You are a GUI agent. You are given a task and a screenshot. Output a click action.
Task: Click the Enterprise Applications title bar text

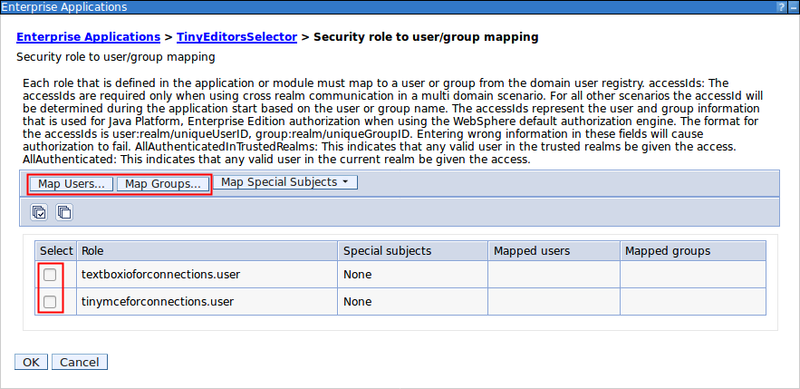tap(64, 7)
